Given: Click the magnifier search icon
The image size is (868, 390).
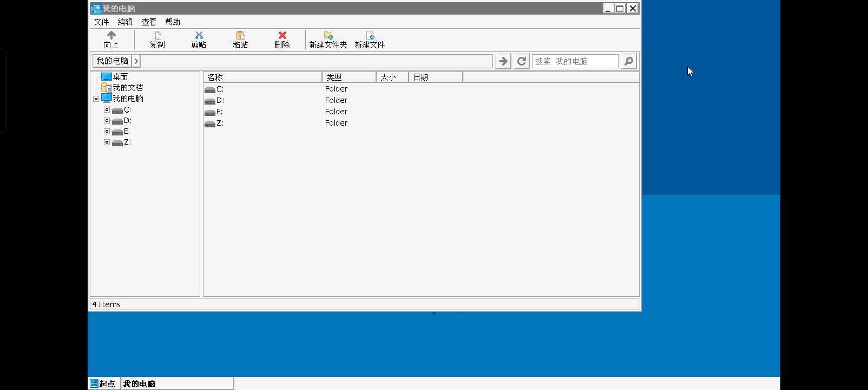Looking at the screenshot, I should [628, 61].
